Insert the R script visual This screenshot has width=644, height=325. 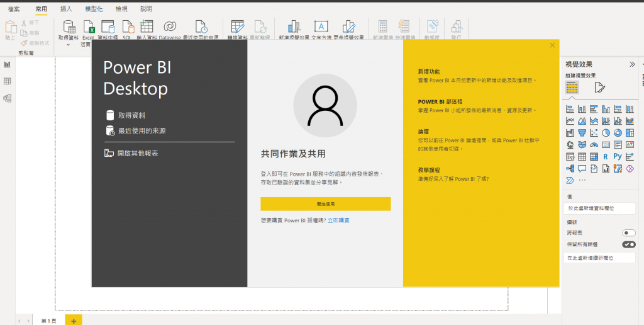[606, 157]
